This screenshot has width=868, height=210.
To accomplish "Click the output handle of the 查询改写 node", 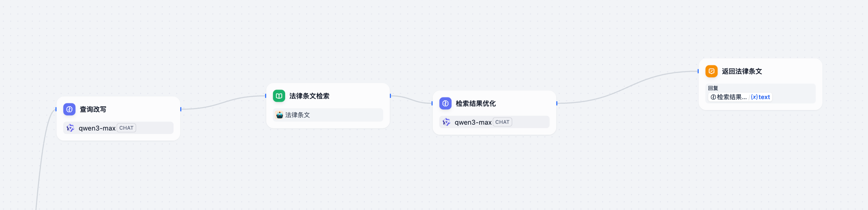I will [181, 109].
